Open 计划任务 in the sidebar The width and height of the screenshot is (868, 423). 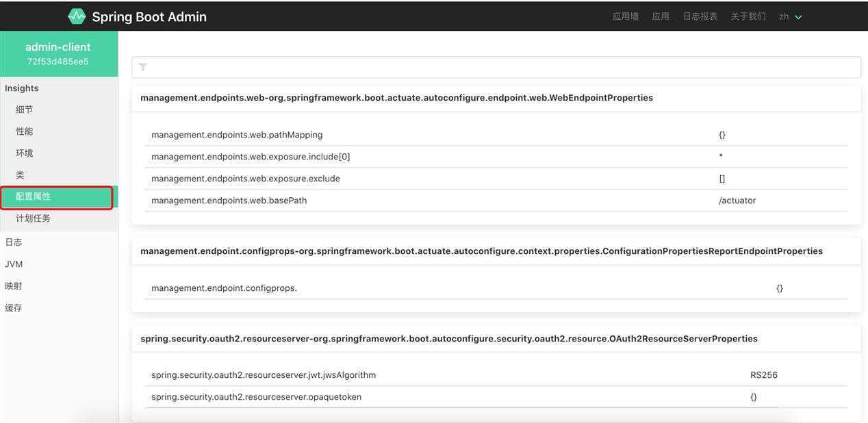click(34, 218)
